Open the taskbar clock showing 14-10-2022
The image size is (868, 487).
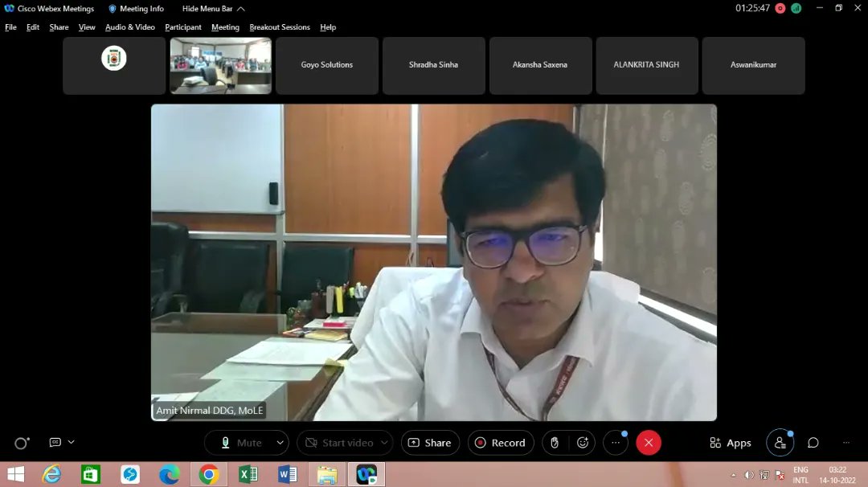(x=837, y=475)
